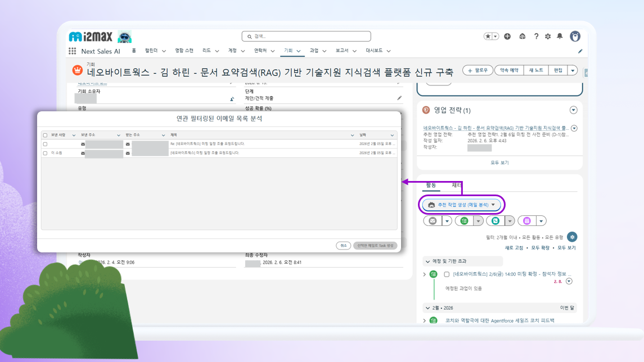Mark the 미팅 확정 task checkbox complete
The width and height of the screenshot is (644, 362).
tap(447, 274)
